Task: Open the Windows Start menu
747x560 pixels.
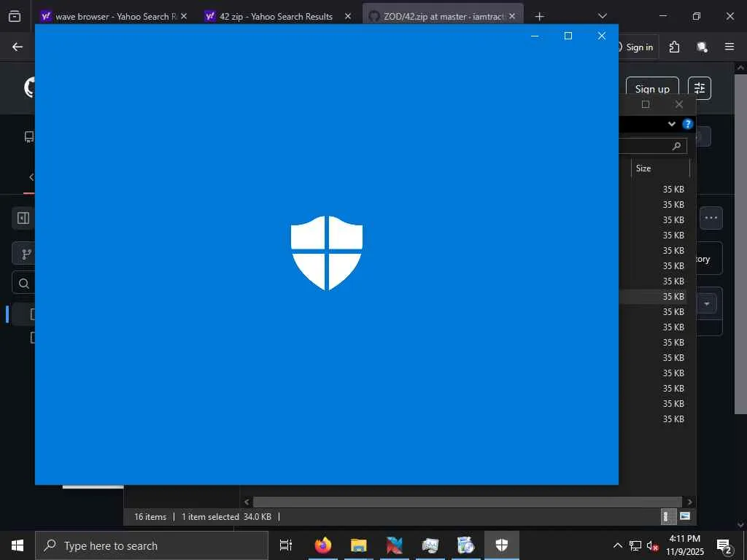Action: point(18,545)
